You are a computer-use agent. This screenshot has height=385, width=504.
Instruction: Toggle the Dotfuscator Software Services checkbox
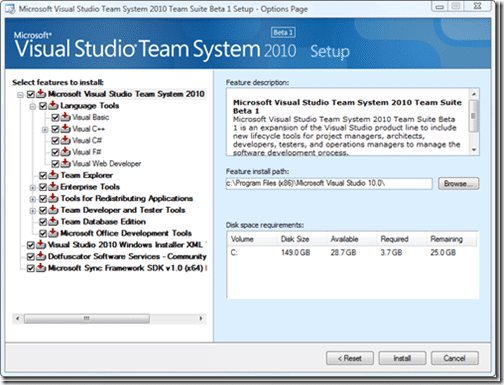pos(31,257)
